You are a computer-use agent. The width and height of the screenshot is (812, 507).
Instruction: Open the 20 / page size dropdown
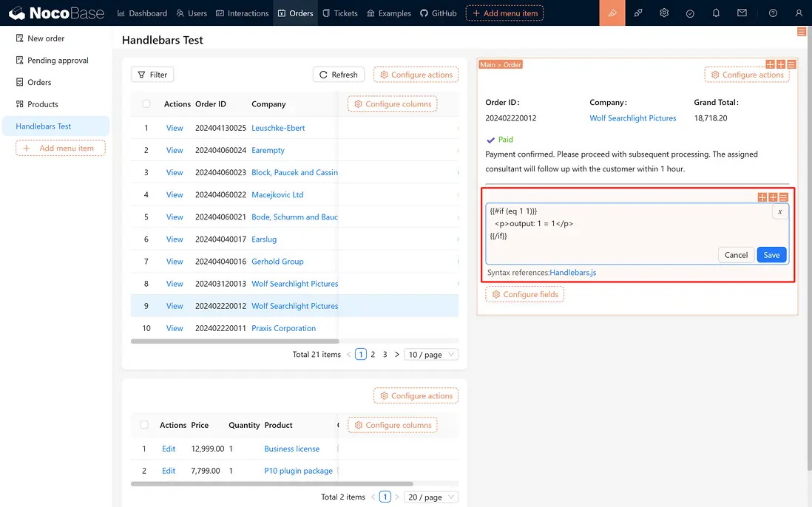[x=433, y=497]
